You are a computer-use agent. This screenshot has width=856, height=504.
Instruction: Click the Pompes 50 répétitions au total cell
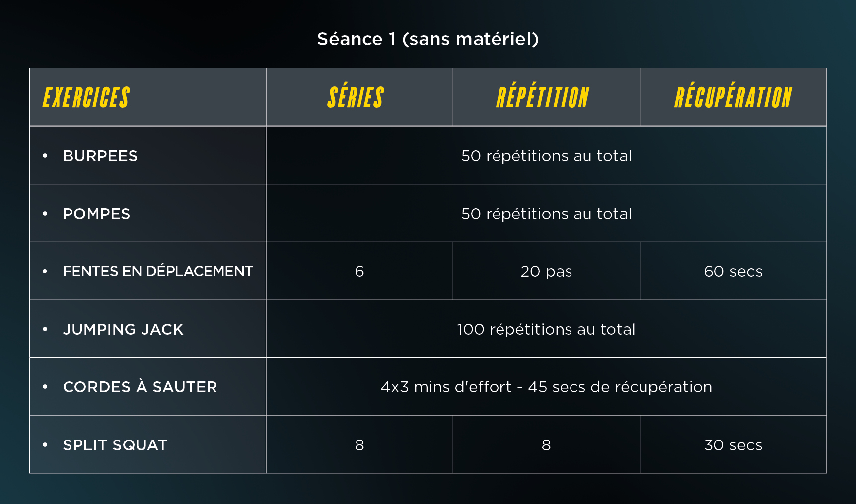546,214
